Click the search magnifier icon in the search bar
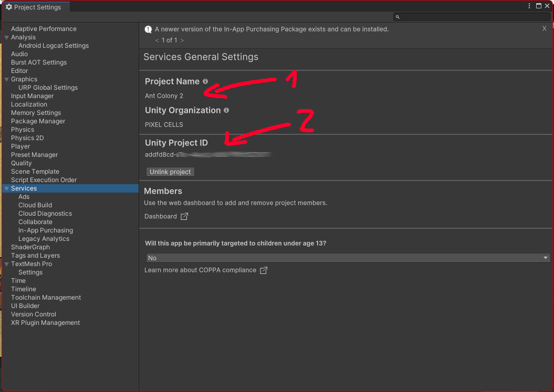 pos(397,16)
